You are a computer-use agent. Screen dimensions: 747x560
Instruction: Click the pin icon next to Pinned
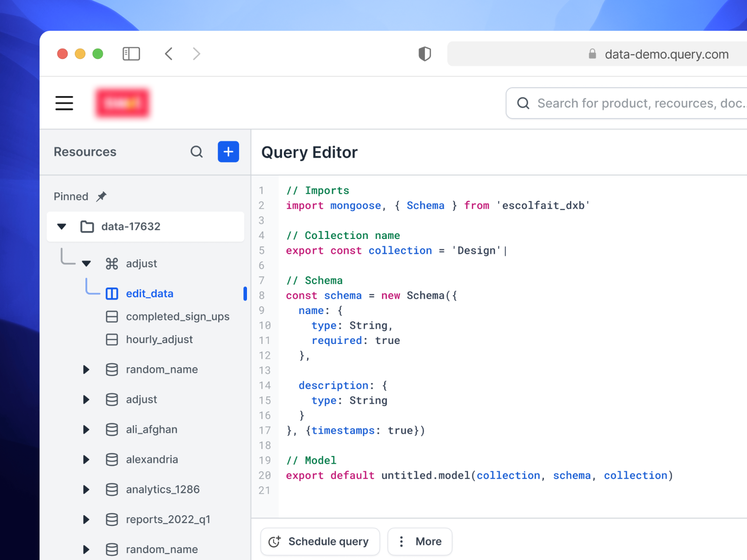pos(101,196)
